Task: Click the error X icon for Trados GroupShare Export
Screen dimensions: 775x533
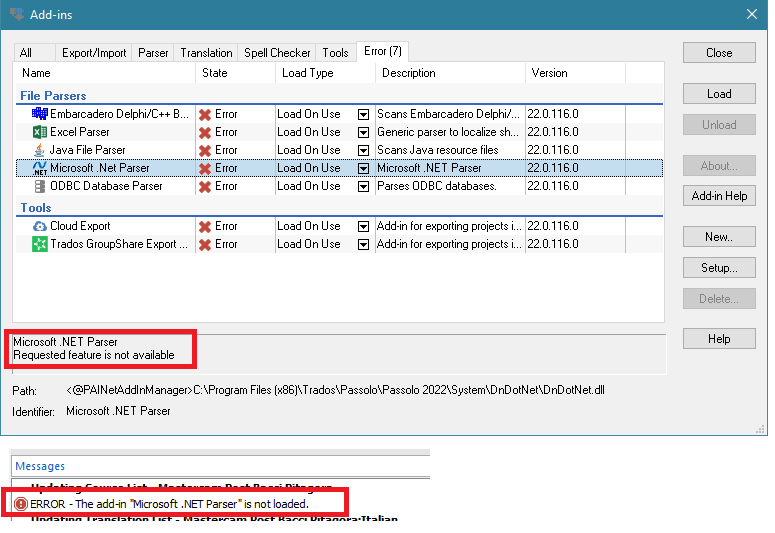Action: click(205, 244)
